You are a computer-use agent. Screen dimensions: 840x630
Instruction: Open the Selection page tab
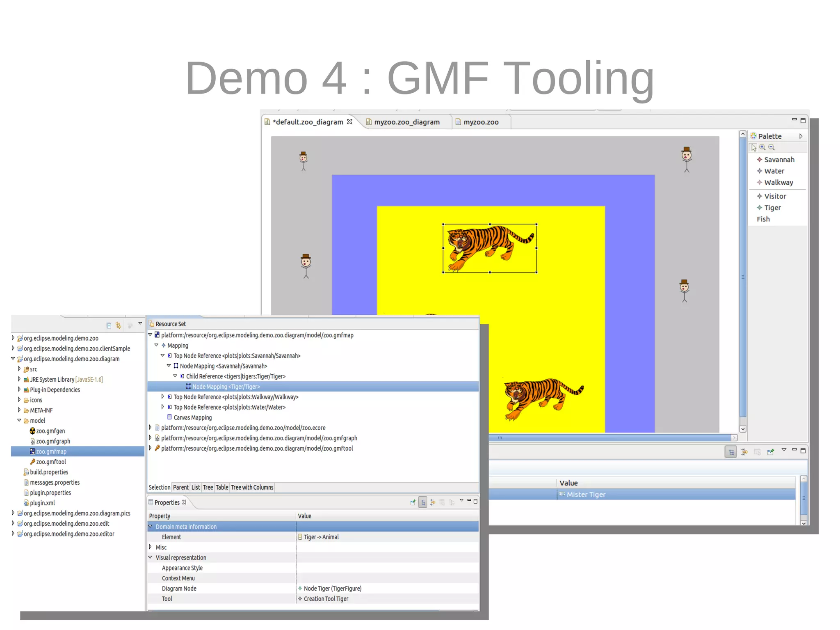coord(159,488)
